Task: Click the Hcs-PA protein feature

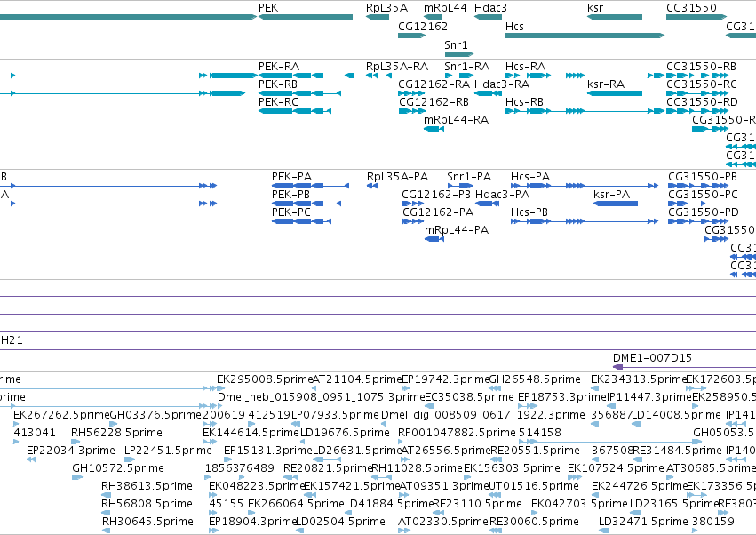Action: click(x=585, y=186)
